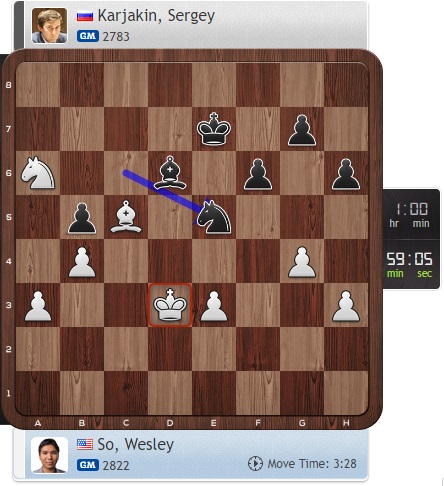
Task: Click the white knight on a6
Action: [x=38, y=173]
